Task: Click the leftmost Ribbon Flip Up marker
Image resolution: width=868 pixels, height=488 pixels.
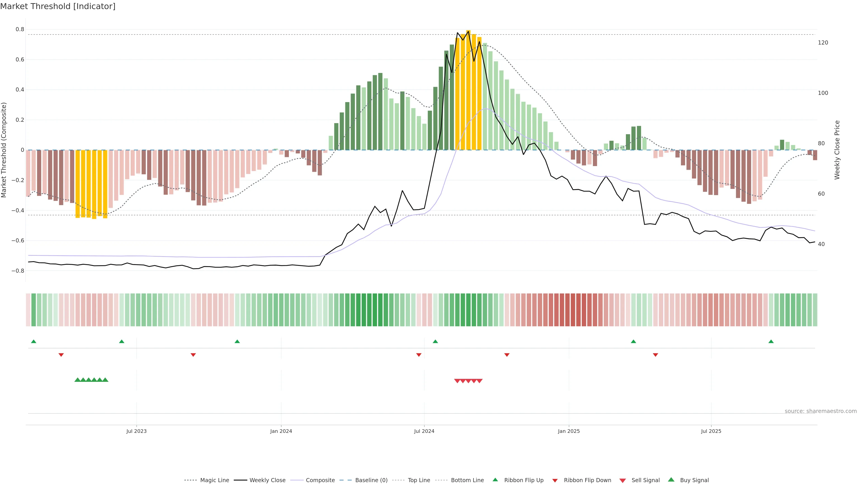Action: pos(33,342)
